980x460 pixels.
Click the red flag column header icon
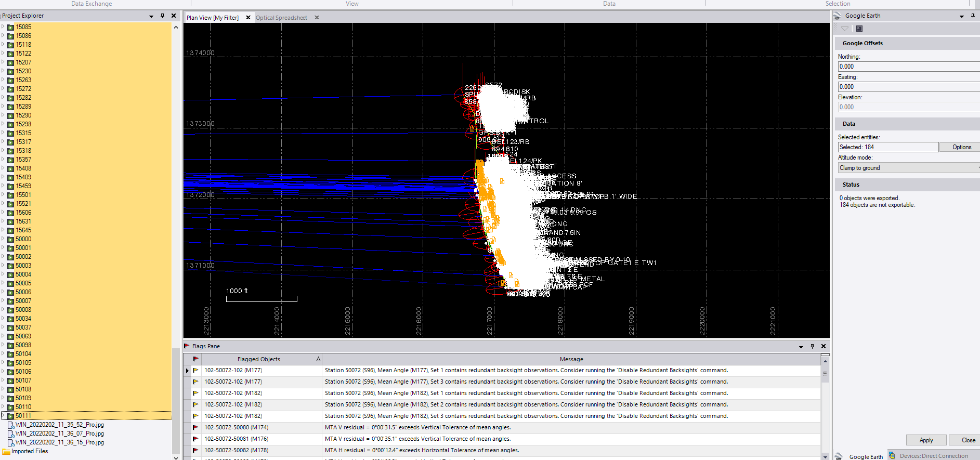click(195, 359)
